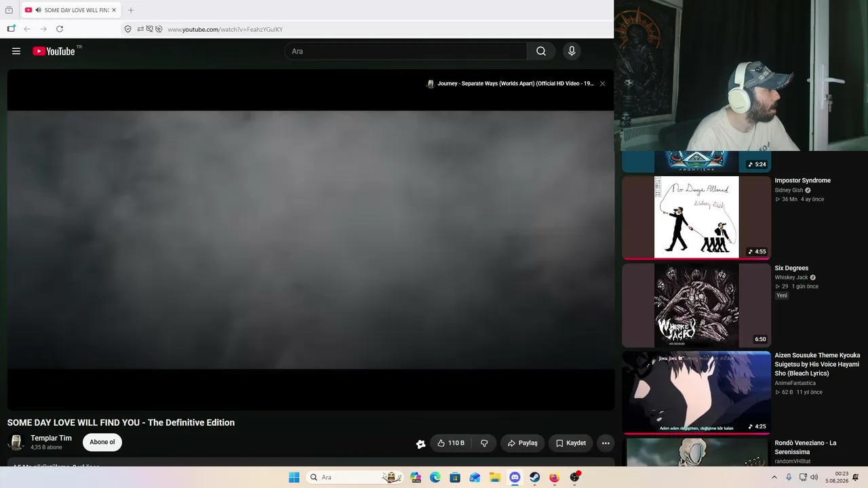The width and height of the screenshot is (868, 488).
Task: Open the H265 app from the taskbar
Action: [x=416, y=477]
